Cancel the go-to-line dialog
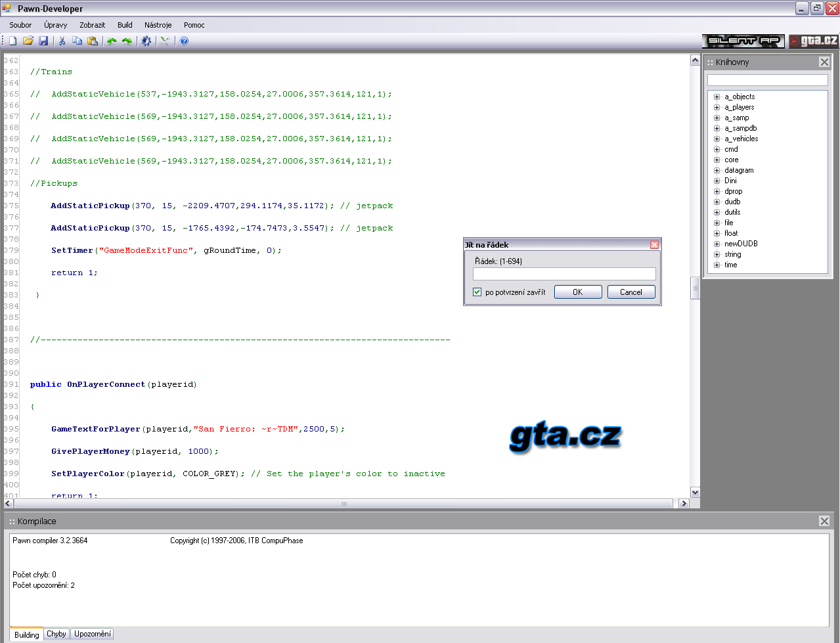840x643 pixels. (630, 292)
